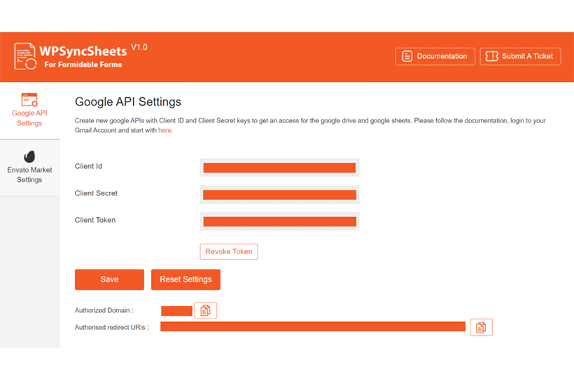Copy the Authorised redirect URIs value
The height and width of the screenshot is (392, 574).
[x=481, y=327]
